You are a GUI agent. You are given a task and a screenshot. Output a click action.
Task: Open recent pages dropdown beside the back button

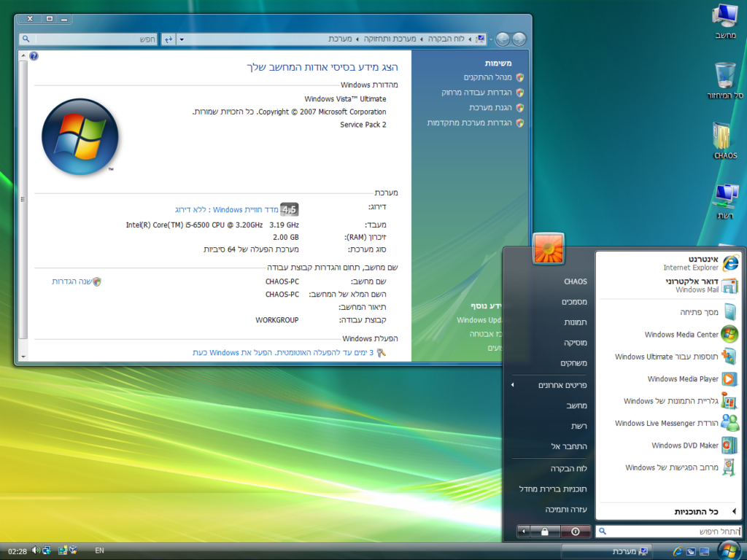click(491, 39)
